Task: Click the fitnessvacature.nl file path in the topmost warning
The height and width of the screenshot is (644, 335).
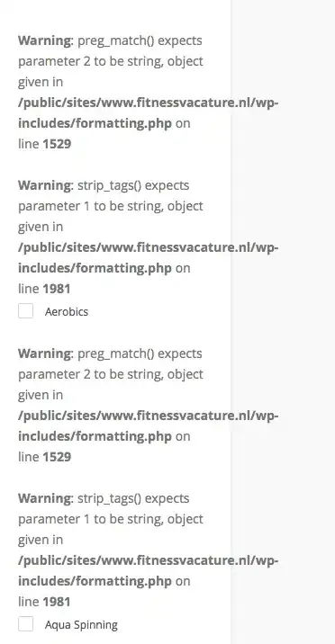Action: pyautogui.click(x=149, y=103)
